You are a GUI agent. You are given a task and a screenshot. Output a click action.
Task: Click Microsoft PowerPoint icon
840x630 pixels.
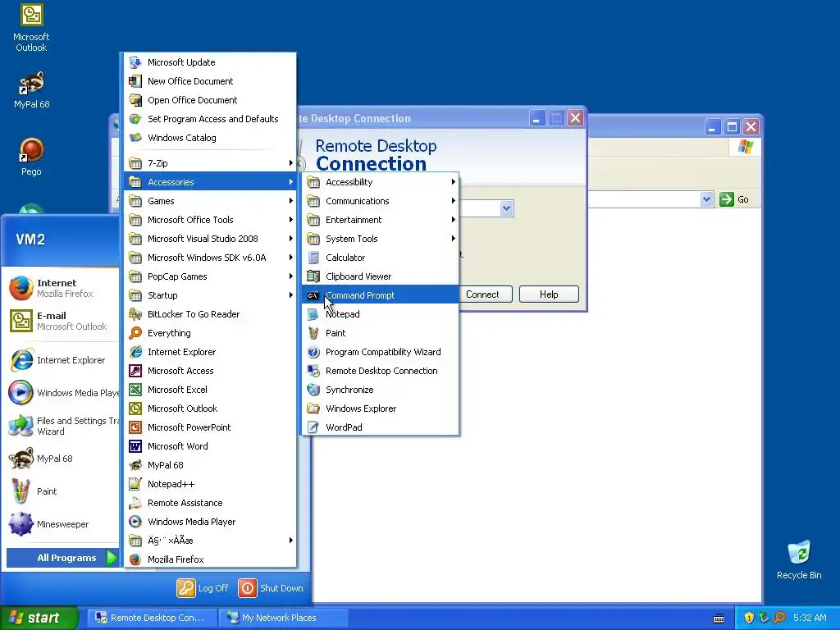135,427
